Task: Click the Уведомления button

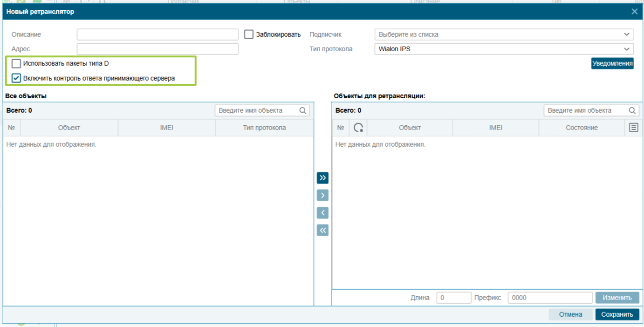Action: tap(612, 63)
